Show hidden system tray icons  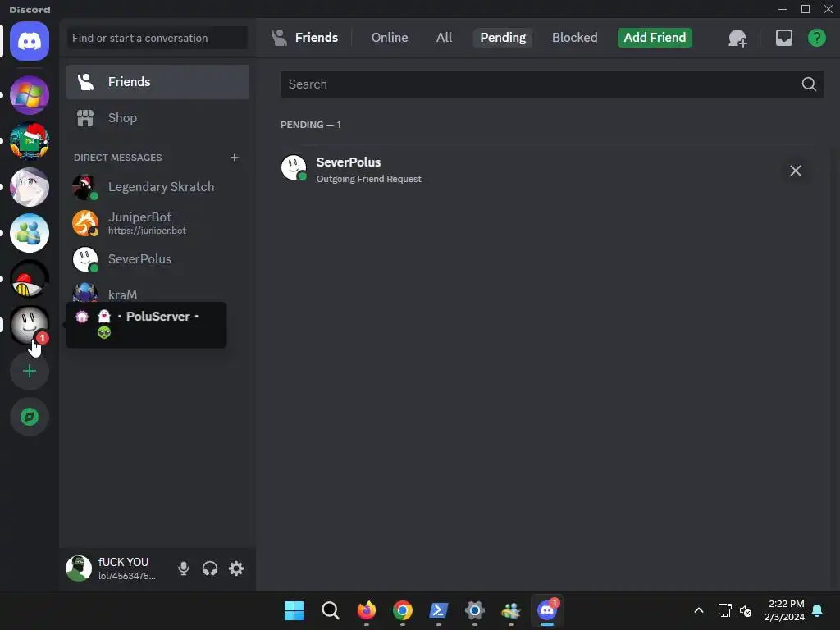tap(699, 610)
